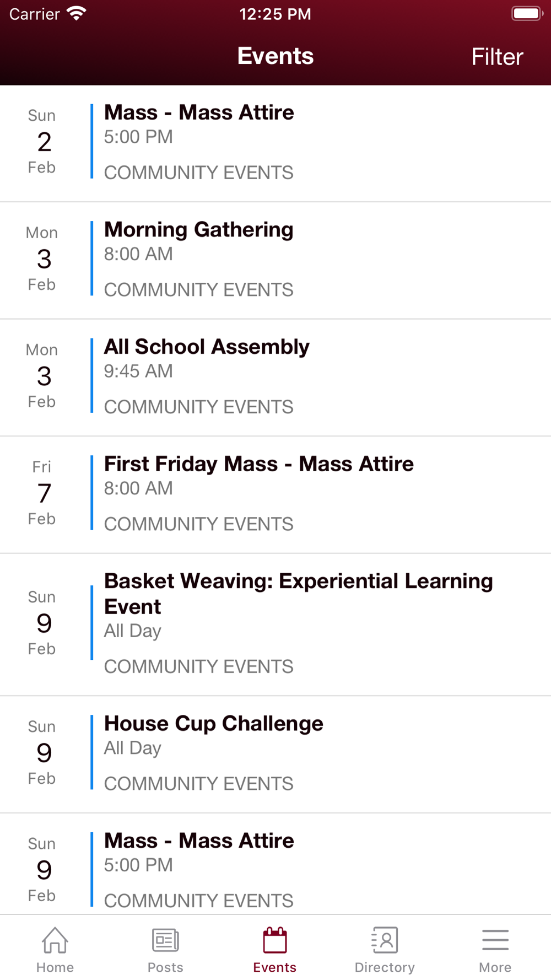
Task: Select the Events calendar icon
Action: (x=275, y=940)
